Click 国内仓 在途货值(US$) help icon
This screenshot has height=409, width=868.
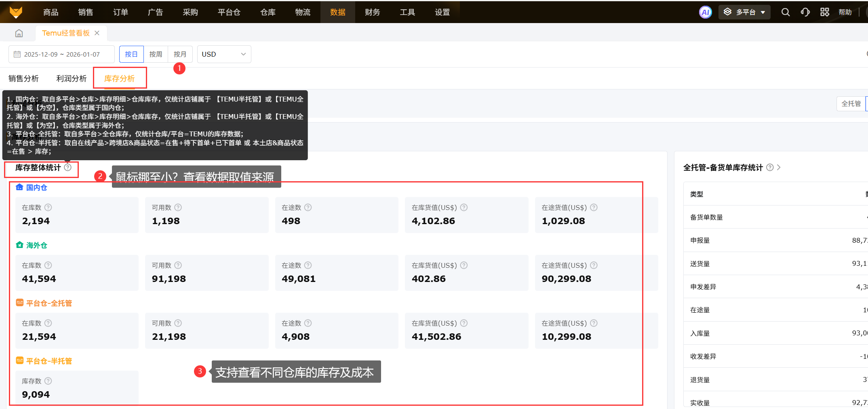point(594,207)
